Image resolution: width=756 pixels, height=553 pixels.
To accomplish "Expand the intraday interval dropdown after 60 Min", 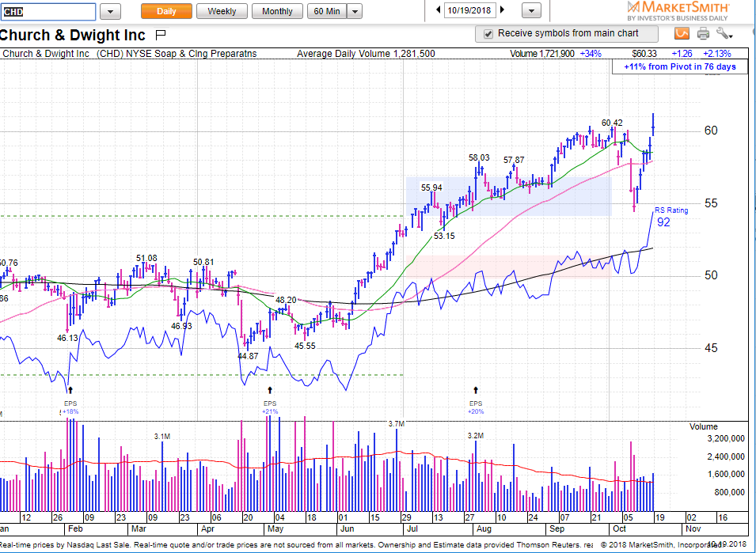I will click(355, 11).
